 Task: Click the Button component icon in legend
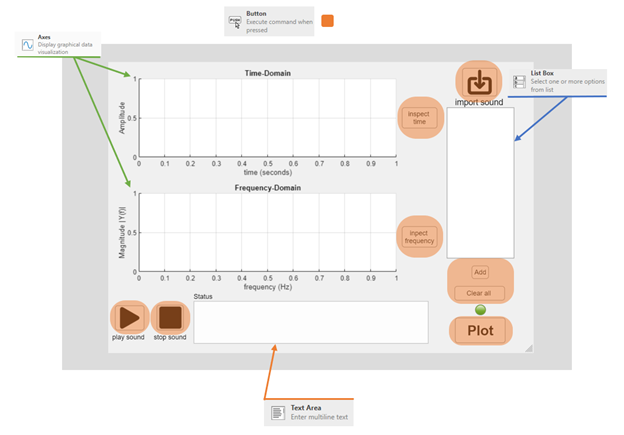[x=235, y=21]
